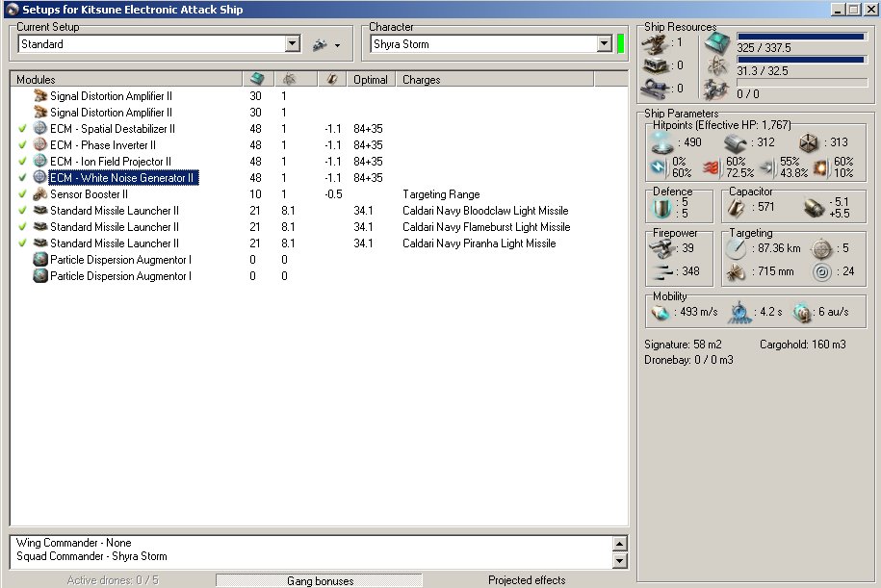
Task: Click the powergrid usage progress bar
Action: 802,60
